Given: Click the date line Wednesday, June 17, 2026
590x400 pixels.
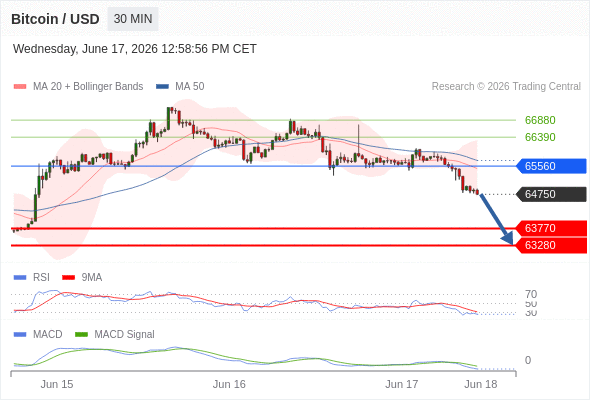Looking at the screenshot, I should pos(135,49).
